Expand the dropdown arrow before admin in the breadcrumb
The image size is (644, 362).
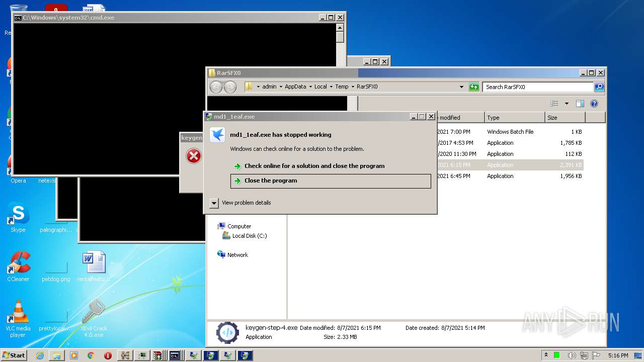coord(258,87)
